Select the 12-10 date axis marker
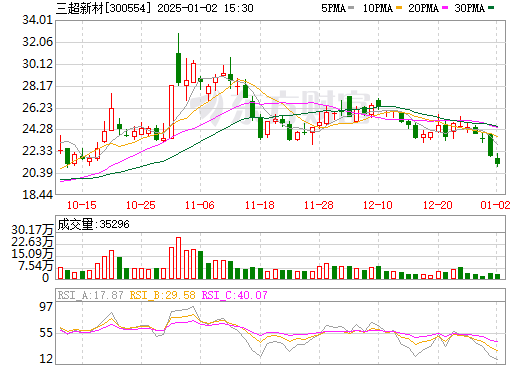 click(378, 205)
